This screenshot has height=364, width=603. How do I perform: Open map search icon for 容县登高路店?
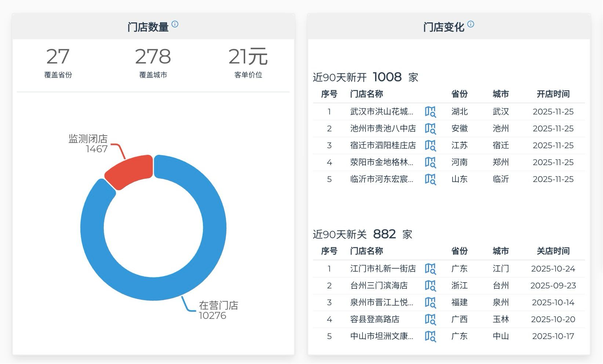pos(430,320)
